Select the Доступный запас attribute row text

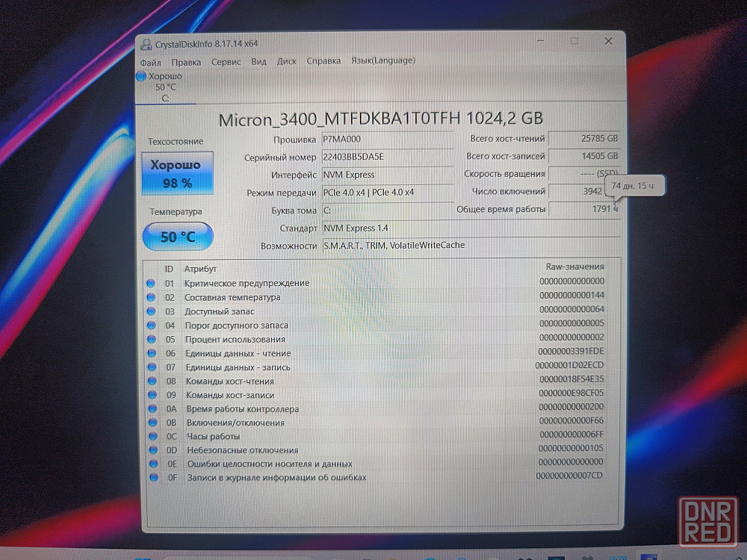(x=220, y=311)
